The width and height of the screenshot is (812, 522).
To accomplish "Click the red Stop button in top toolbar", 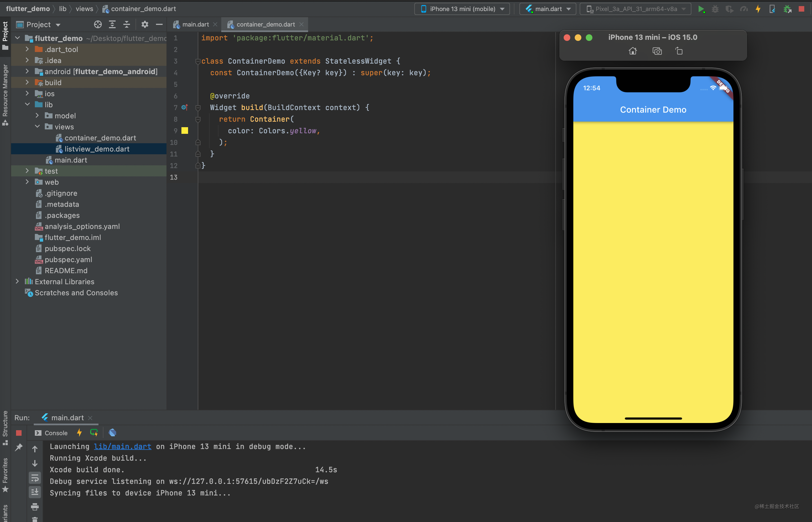I will point(801,9).
